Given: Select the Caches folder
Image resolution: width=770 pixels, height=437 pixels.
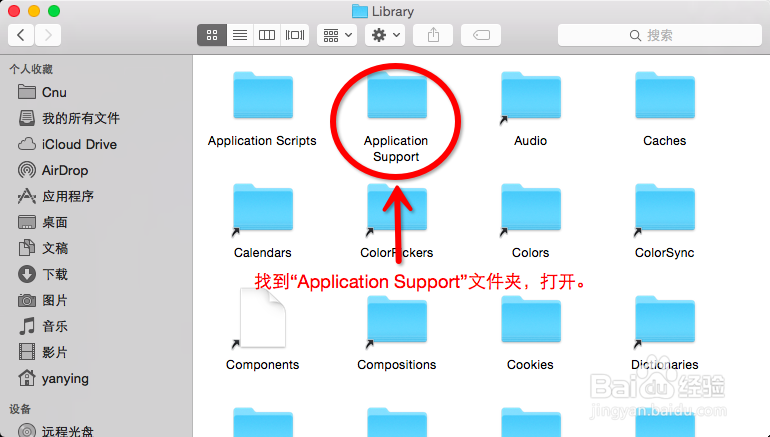Looking at the screenshot, I should 665,96.
